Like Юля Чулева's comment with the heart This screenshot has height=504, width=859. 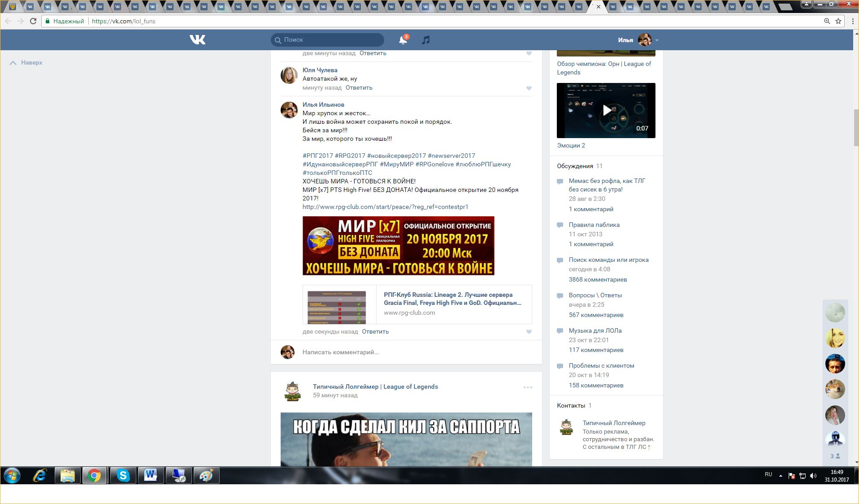529,88
